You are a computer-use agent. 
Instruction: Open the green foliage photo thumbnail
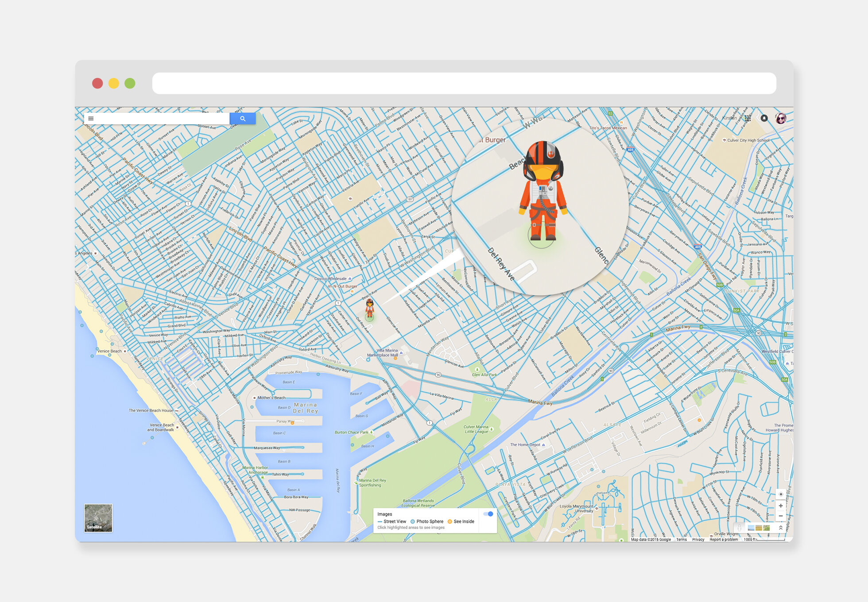click(x=766, y=528)
